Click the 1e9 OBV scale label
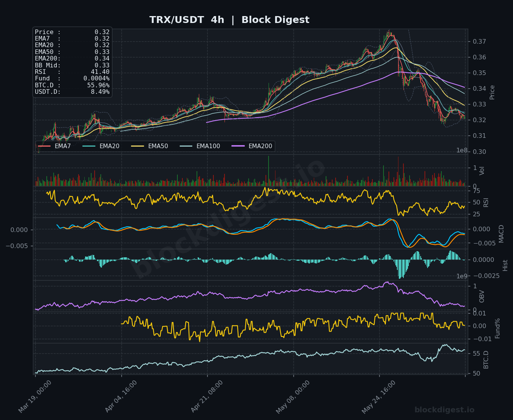Screen dimensions: 513x420 (462, 276)
